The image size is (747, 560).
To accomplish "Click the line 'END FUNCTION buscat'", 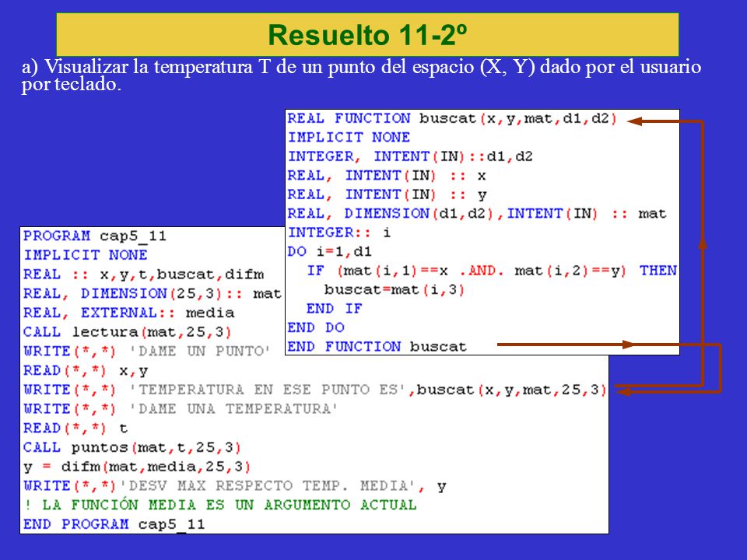I will pyautogui.click(x=377, y=346).
